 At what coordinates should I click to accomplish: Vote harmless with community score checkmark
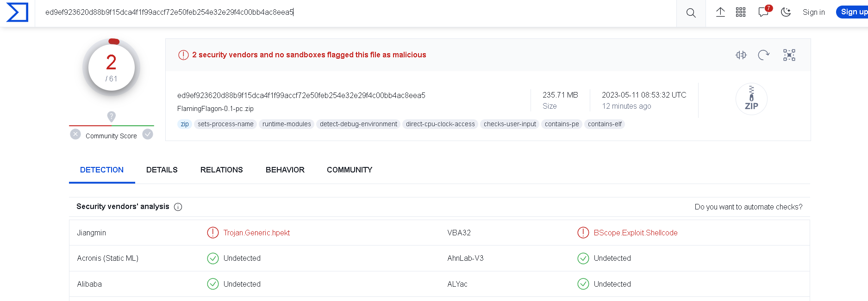[148, 135]
